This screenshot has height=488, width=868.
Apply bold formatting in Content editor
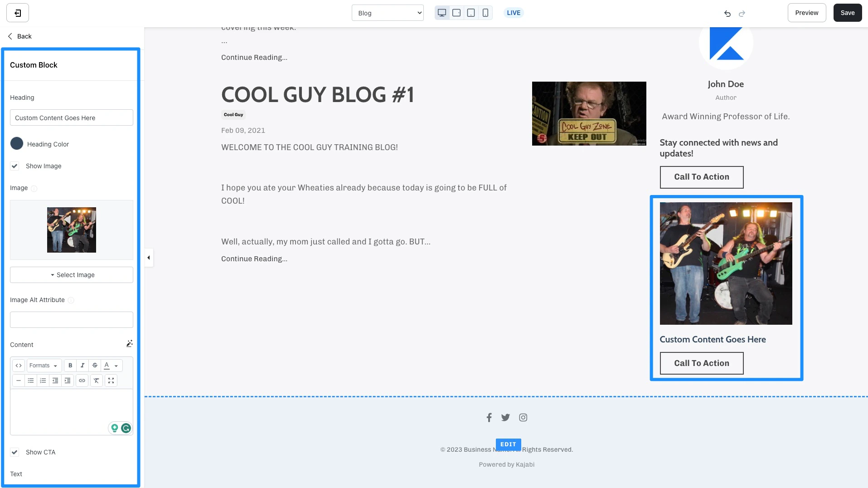pos(70,366)
